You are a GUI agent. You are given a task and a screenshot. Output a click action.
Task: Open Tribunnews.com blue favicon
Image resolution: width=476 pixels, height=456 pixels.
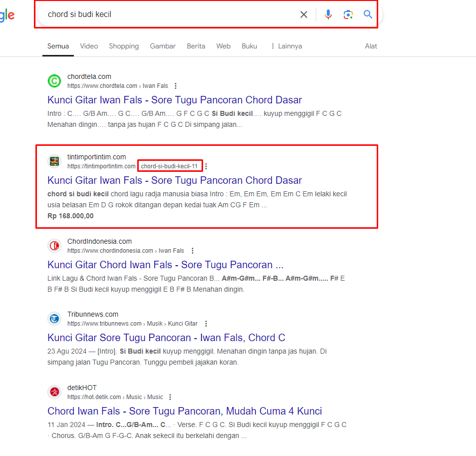point(54,319)
